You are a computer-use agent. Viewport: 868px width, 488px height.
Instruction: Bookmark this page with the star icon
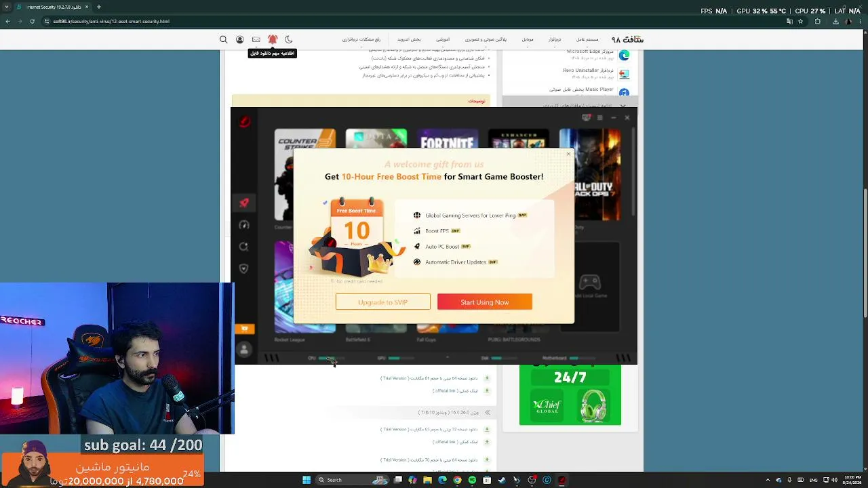801,21
